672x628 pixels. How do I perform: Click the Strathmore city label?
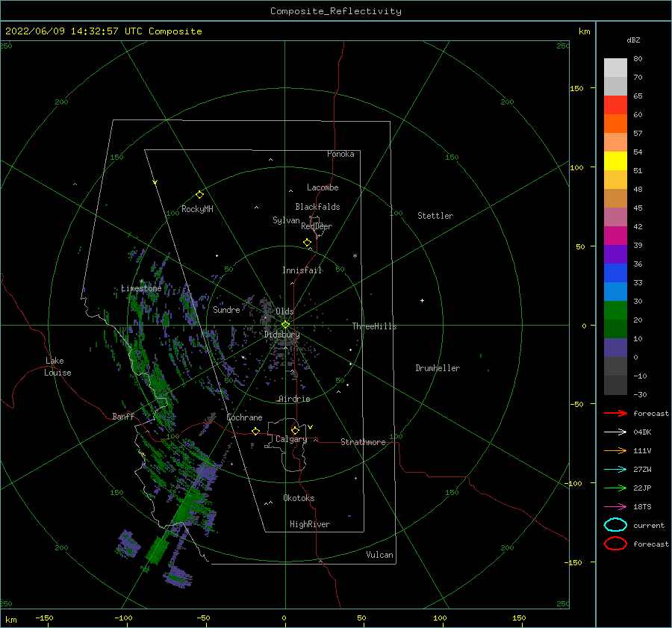(363, 442)
